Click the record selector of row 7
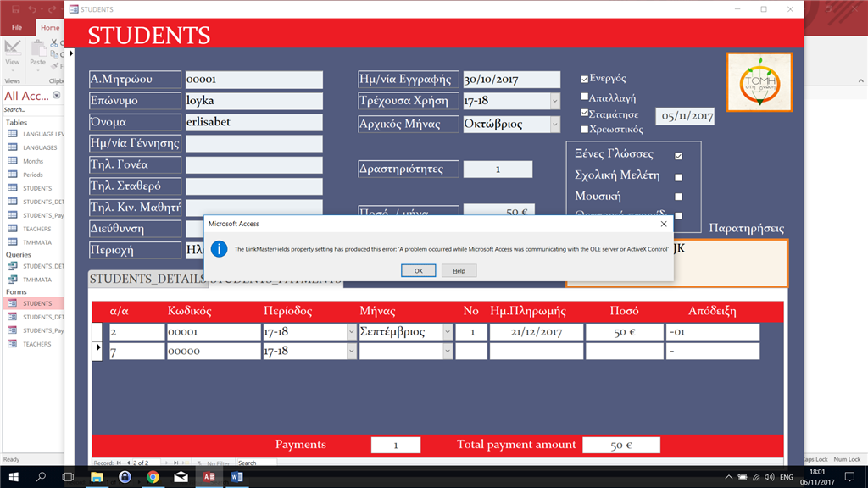868x488 pixels. click(97, 352)
